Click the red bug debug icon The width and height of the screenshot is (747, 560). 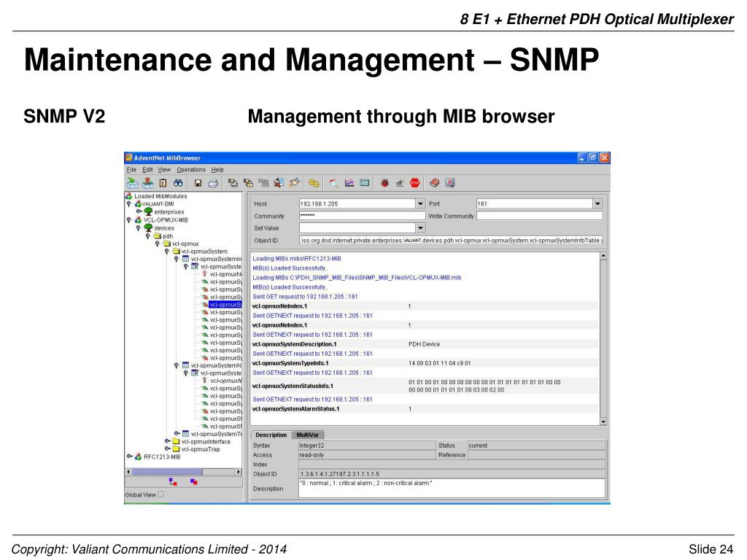[x=384, y=183]
